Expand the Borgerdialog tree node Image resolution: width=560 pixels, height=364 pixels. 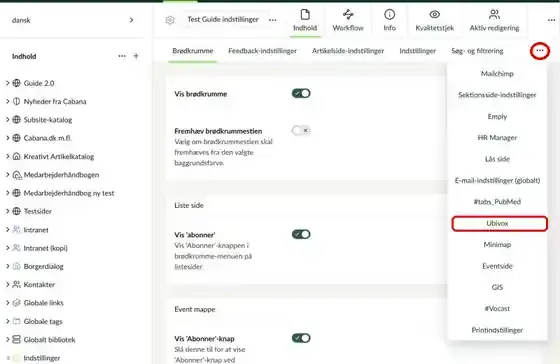[7, 266]
